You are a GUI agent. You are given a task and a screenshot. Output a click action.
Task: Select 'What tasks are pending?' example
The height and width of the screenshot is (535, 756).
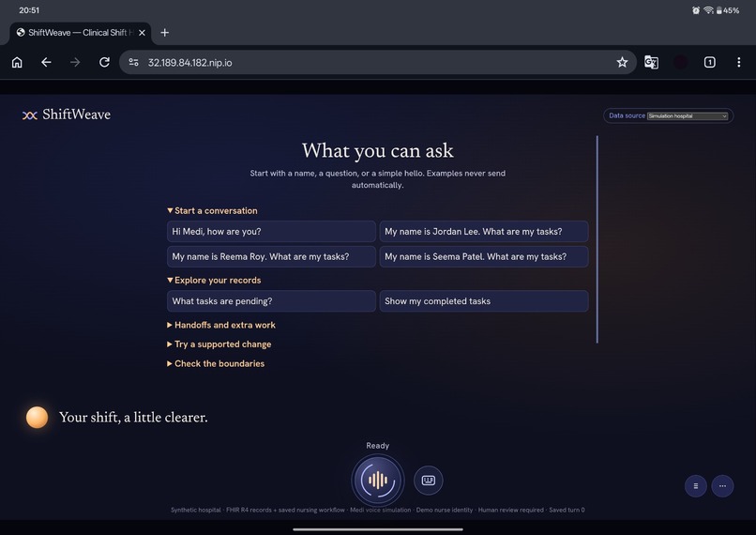(x=271, y=301)
